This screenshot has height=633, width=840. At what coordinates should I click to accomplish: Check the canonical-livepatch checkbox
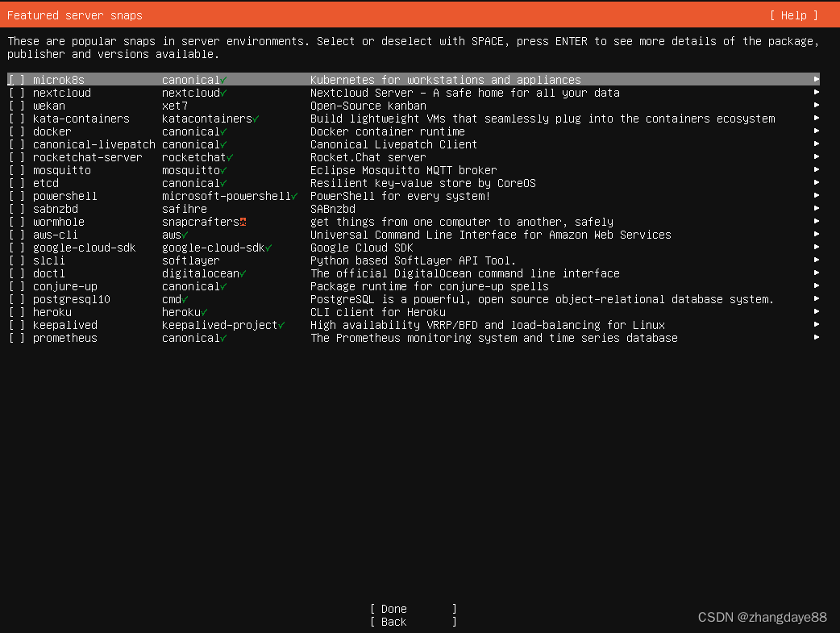16,144
